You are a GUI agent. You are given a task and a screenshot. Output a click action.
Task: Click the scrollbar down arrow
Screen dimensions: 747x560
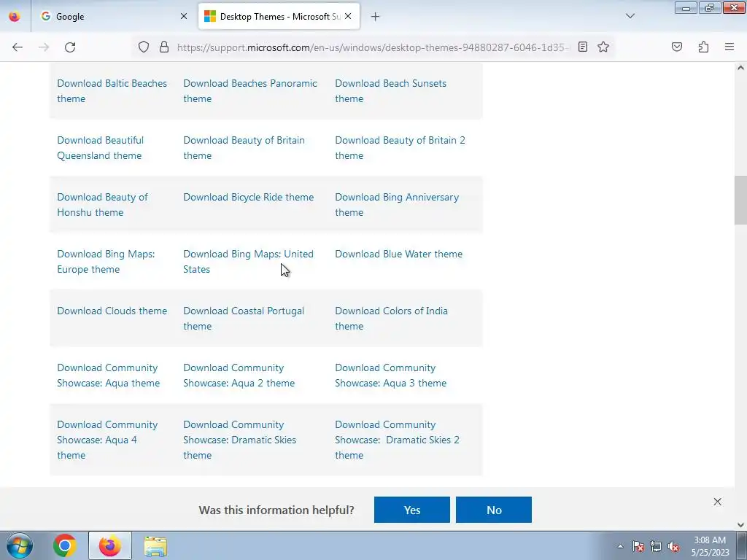tap(740, 525)
